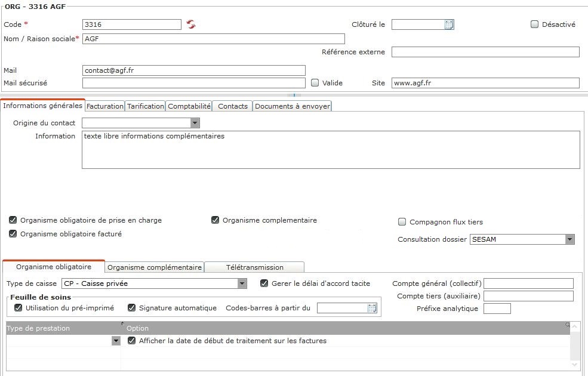The image size is (588, 376).
Task: Expand the Type de caisse dropdown
Action: point(242,283)
